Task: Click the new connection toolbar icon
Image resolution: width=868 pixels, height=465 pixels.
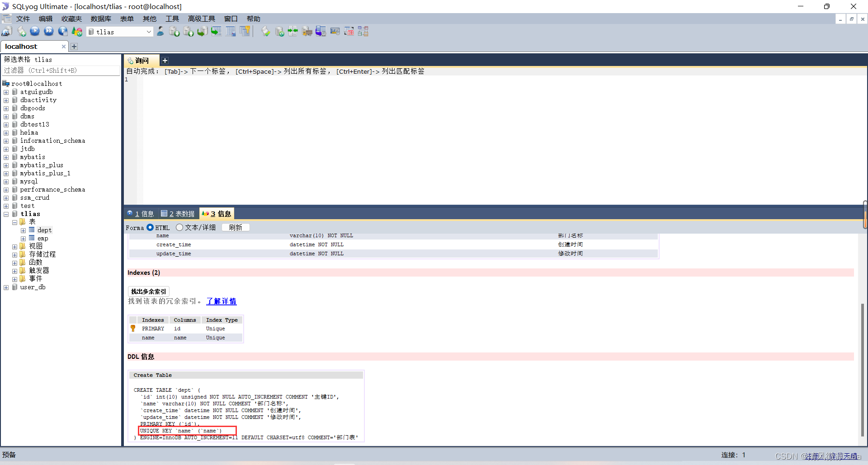Action: (7, 32)
